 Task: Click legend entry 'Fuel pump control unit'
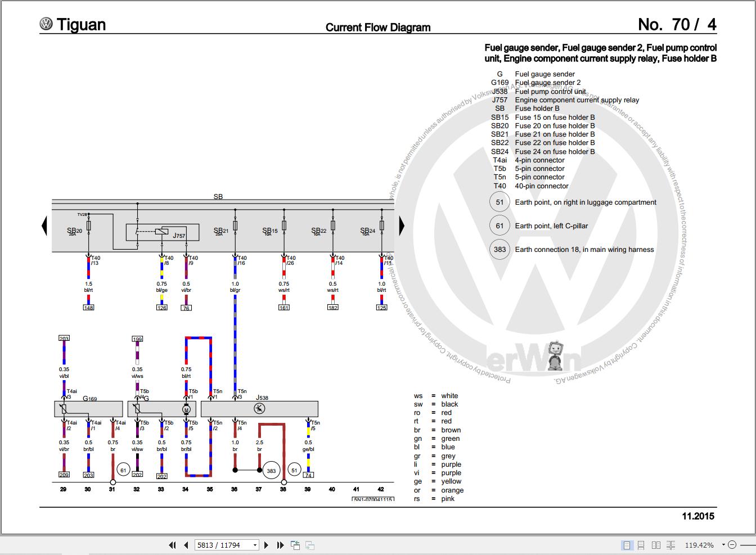pos(551,92)
